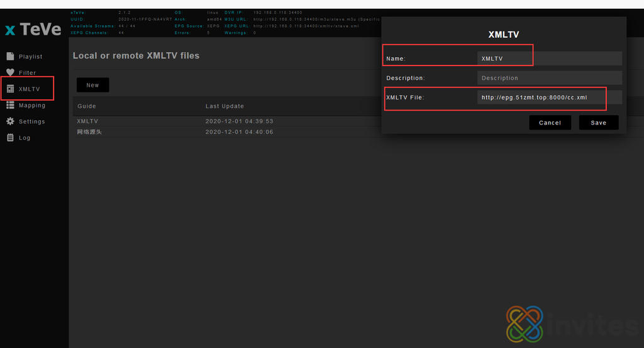Click the Log clipboard icon
644x348 pixels.
(x=10, y=138)
